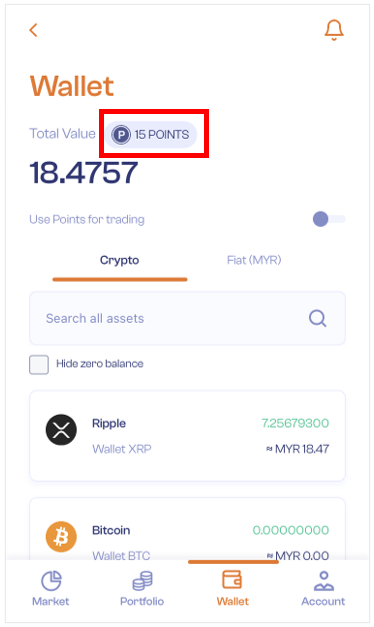This screenshot has height=627, width=374.
Task: Switch to the Crypto tab
Action: [120, 260]
